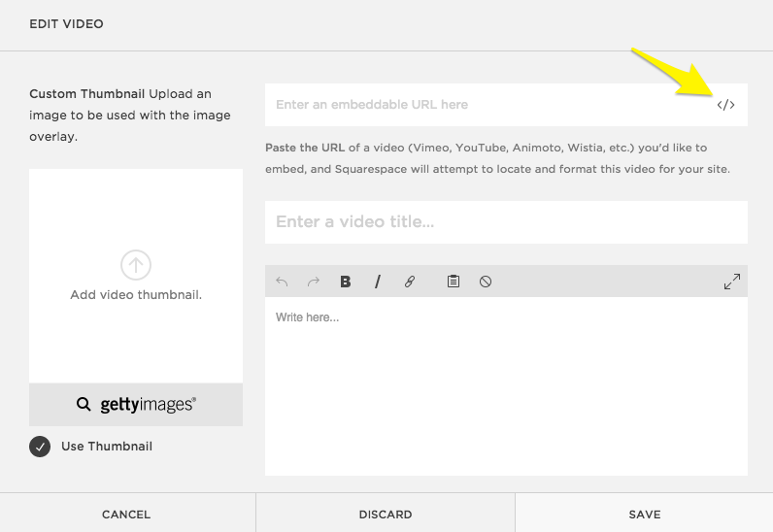Focus the embeddable URL input field
This screenshot has width=773, height=532.
(486, 105)
